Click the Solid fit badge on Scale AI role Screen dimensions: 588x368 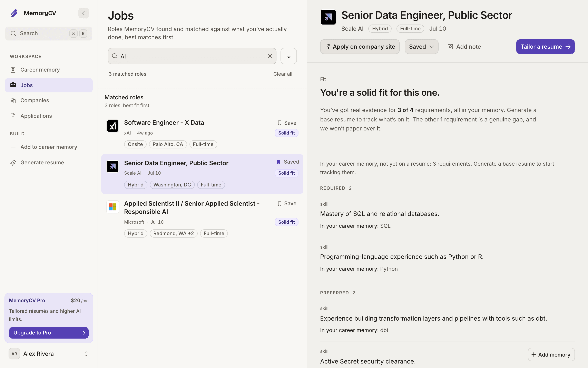286,173
